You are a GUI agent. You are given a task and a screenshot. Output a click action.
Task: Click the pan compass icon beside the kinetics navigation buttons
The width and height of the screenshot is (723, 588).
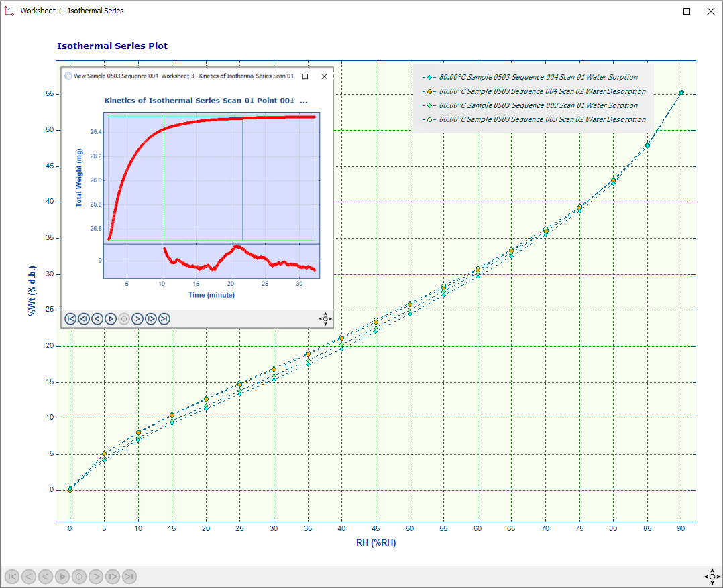[325, 319]
